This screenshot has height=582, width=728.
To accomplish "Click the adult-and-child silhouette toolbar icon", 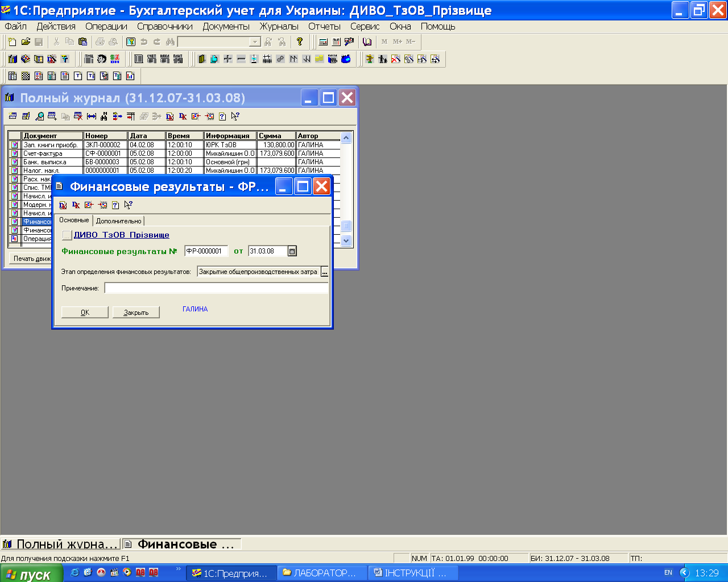I will coord(383,59).
